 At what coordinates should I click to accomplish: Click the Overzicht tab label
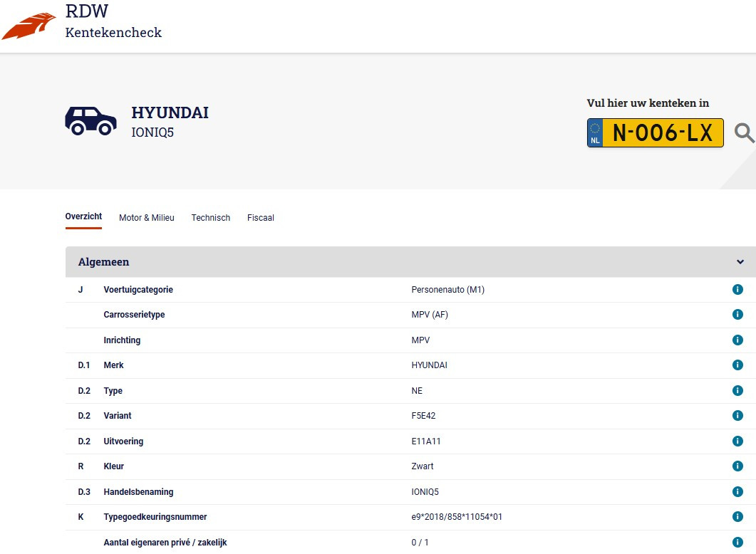pyautogui.click(x=83, y=216)
